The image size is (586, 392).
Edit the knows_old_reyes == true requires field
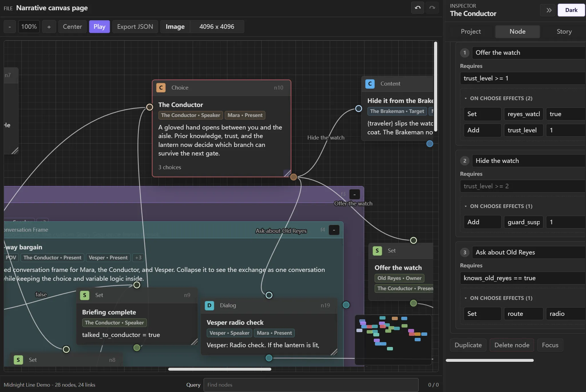click(x=523, y=278)
